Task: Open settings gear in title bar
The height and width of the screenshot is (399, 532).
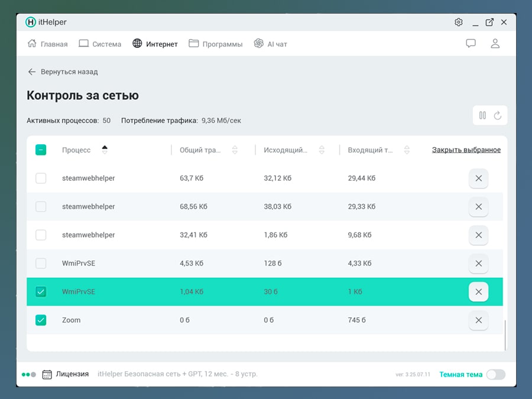Action: click(459, 22)
